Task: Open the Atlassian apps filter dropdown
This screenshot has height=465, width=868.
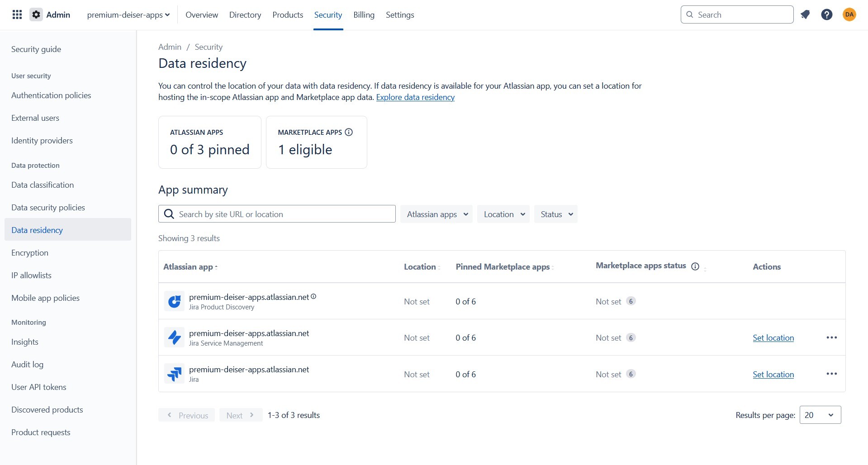Action: (x=436, y=214)
